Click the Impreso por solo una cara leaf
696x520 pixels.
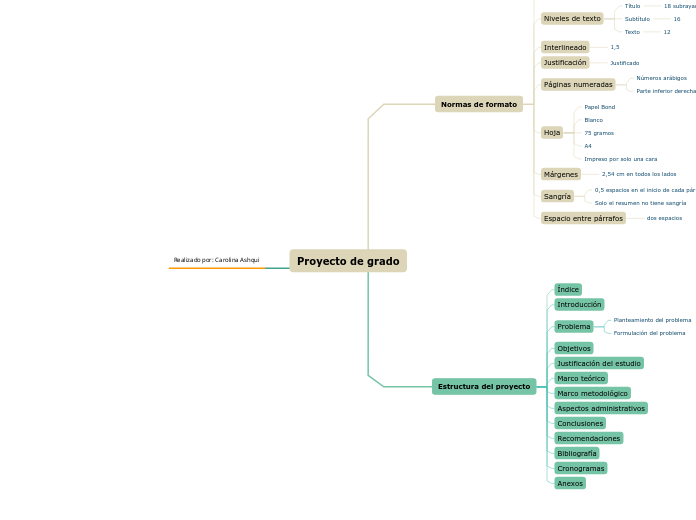[621, 159]
